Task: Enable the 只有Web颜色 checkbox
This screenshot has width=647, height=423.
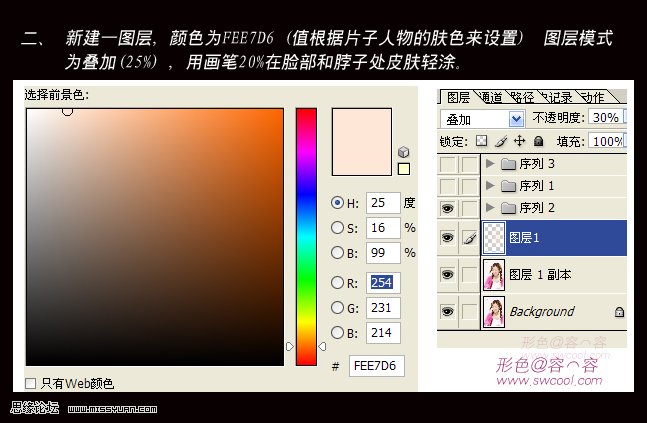Action: [x=31, y=382]
